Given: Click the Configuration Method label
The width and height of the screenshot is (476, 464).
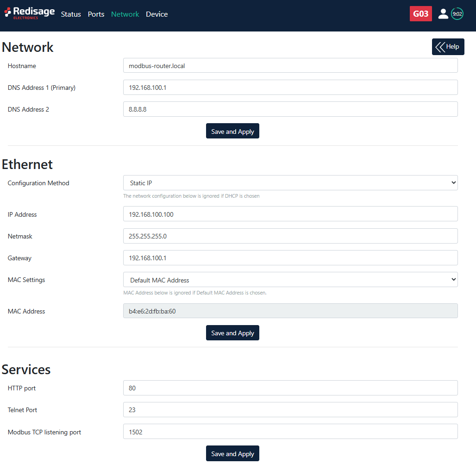Looking at the screenshot, I should point(38,183).
